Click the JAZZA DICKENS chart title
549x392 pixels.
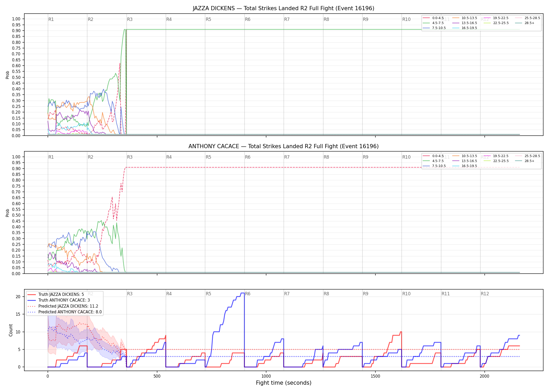tap(283, 8)
